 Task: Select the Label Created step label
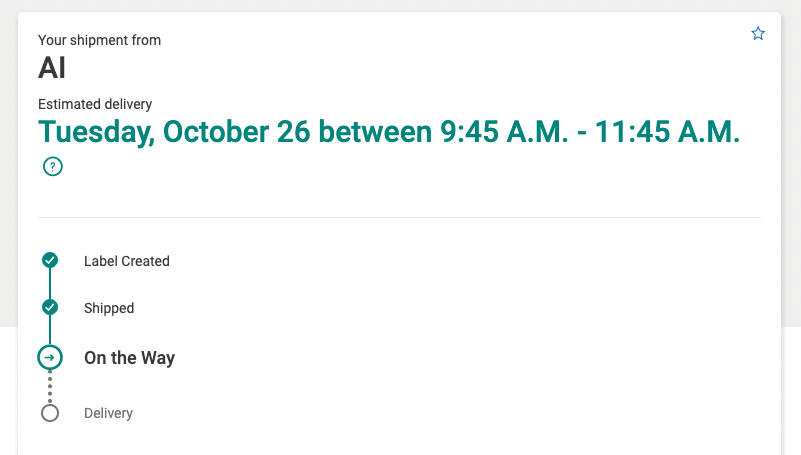126,261
